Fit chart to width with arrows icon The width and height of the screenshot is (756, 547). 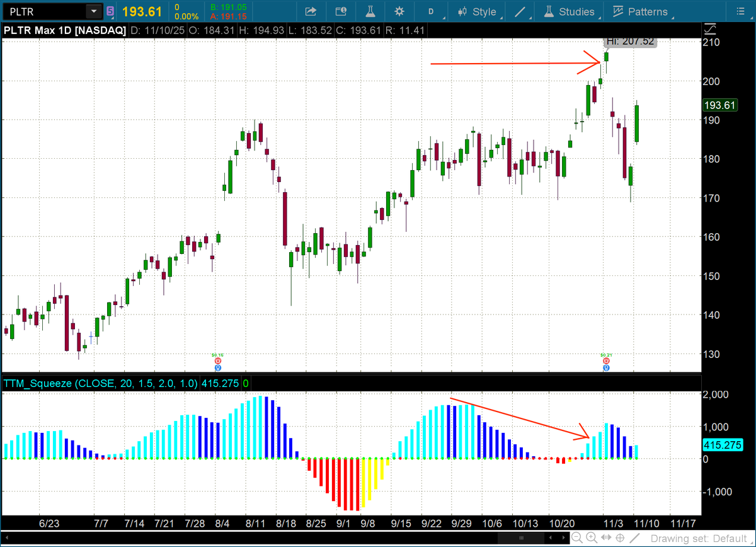coord(606,538)
